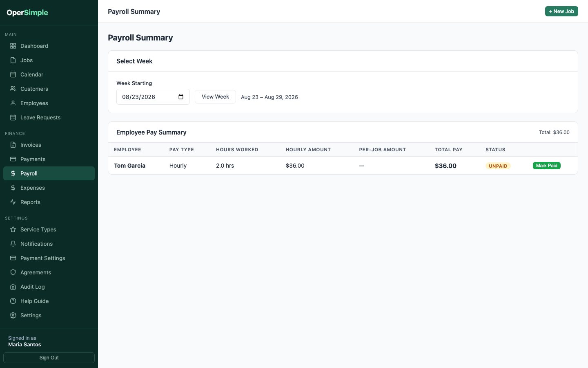Select employee name Tom Garcia
The height and width of the screenshot is (368, 588).
pyautogui.click(x=129, y=166)
